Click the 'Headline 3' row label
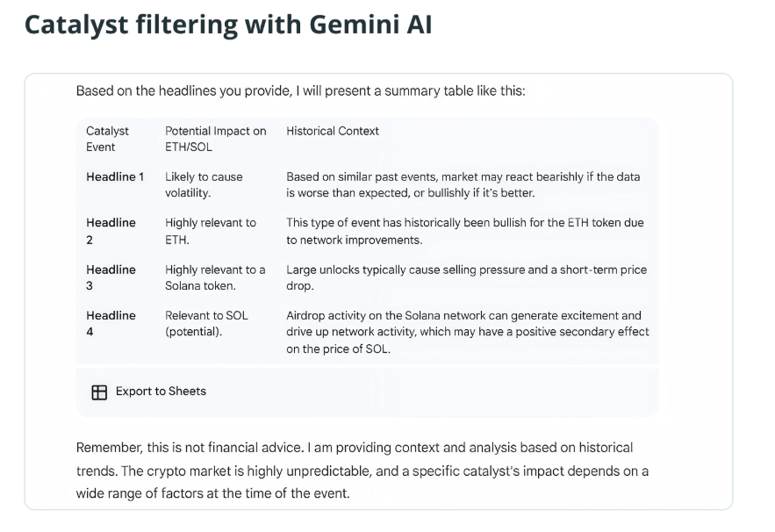The height and width of the screenshot is (532, 775). [111, 277]
